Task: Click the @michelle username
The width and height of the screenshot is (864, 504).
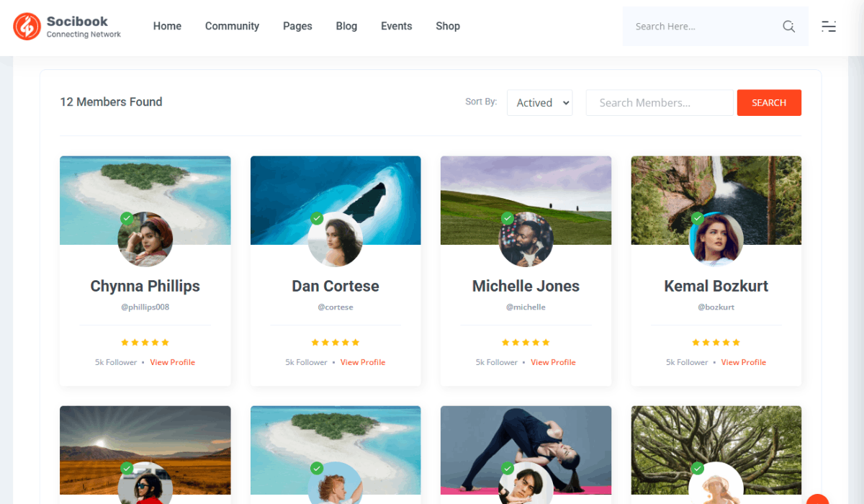Action: (x=526, y=307)
